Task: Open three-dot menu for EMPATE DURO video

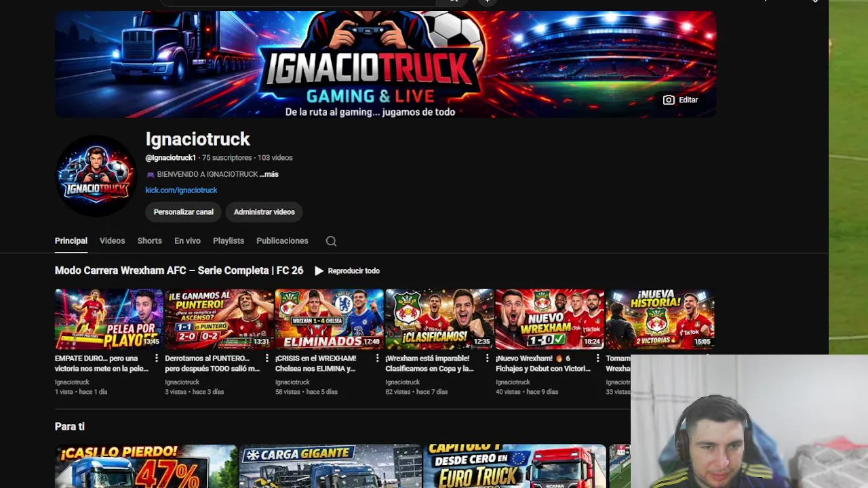Action: (x=157, y=359)
